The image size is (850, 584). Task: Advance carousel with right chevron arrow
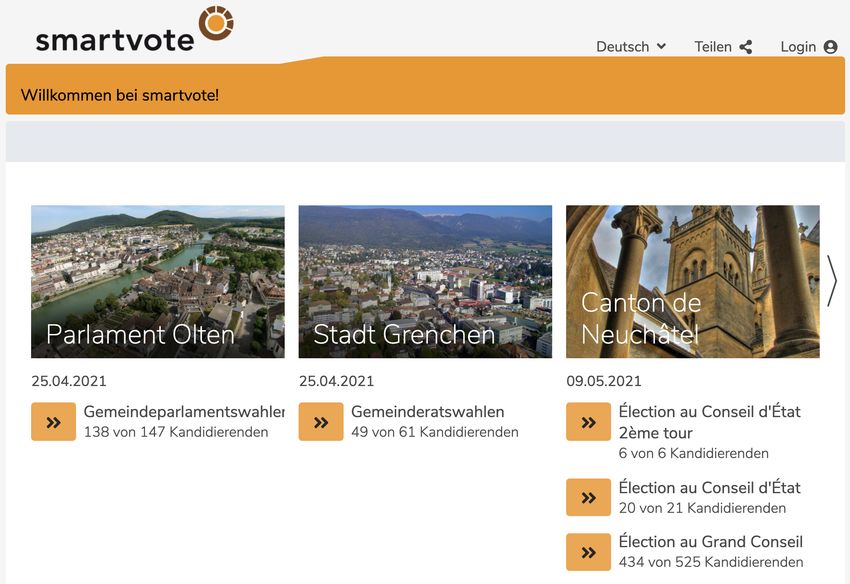click(x=831, y=281)
